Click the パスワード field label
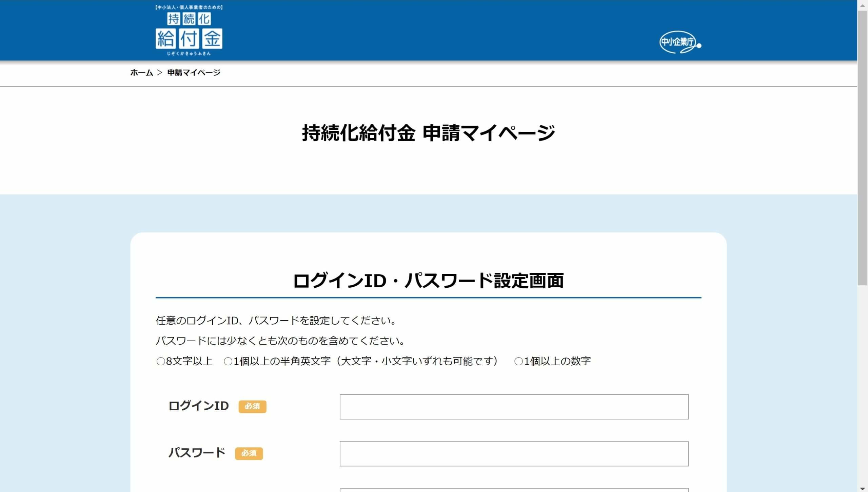The height and width of the screenshot is (492, 868). click(197, 453)
